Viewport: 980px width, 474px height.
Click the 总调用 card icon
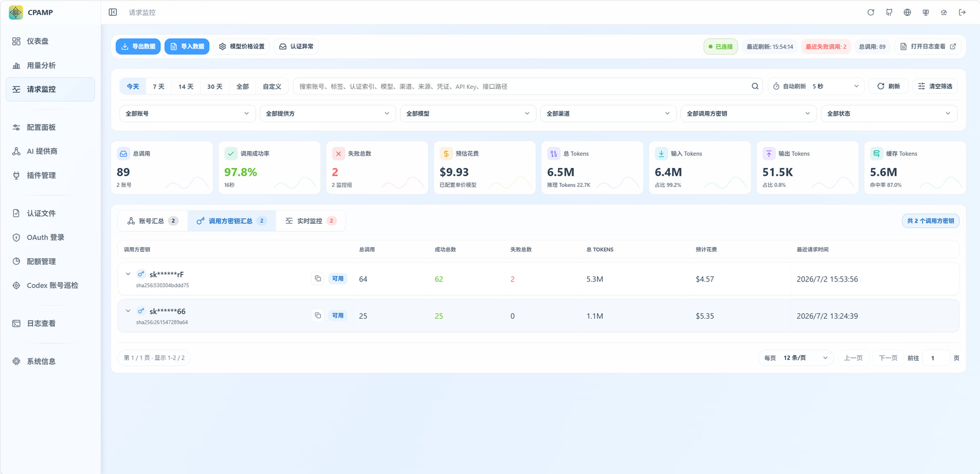pos(124,154)
